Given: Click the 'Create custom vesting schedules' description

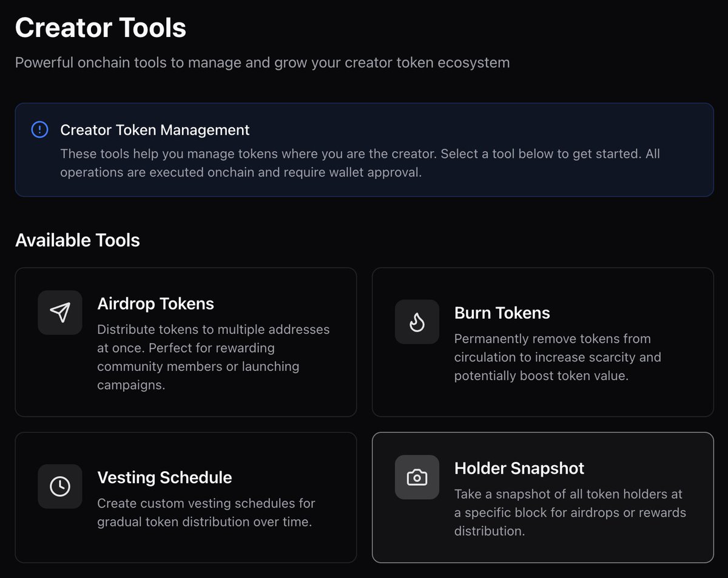Looking at the screenshot, I should tap(206, 512).
